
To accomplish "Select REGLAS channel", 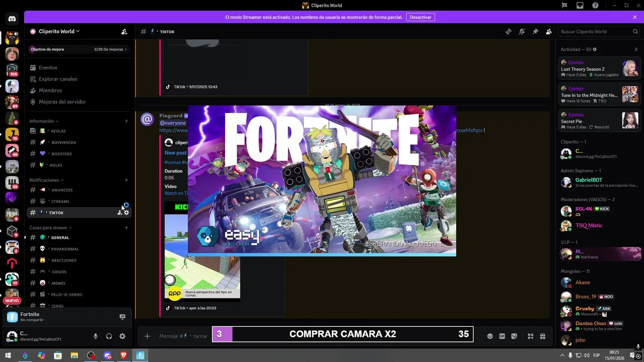I will pyautogui.click(x=79, y=131).
